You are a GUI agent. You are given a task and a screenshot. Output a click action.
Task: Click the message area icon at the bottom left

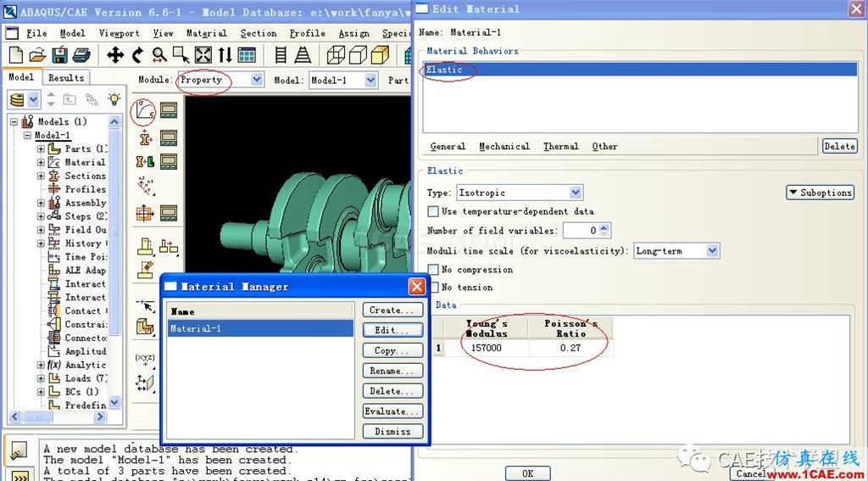[19, 450]
